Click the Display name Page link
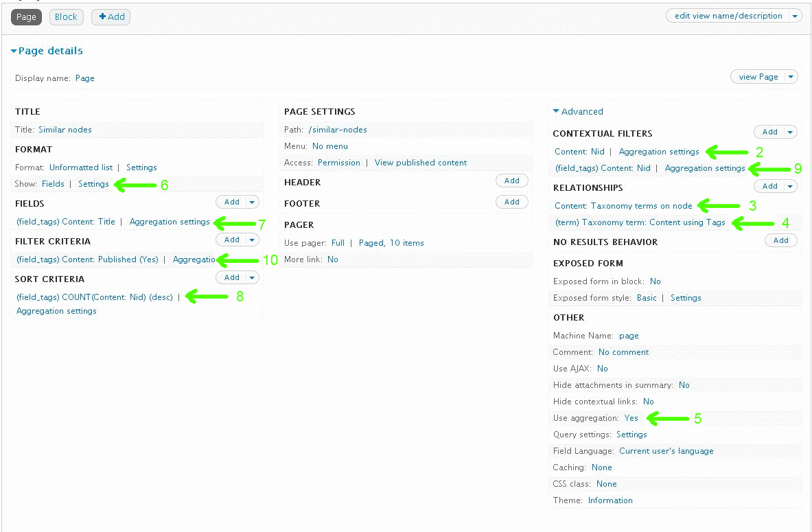The image size is (812, 532). point(85,78)
